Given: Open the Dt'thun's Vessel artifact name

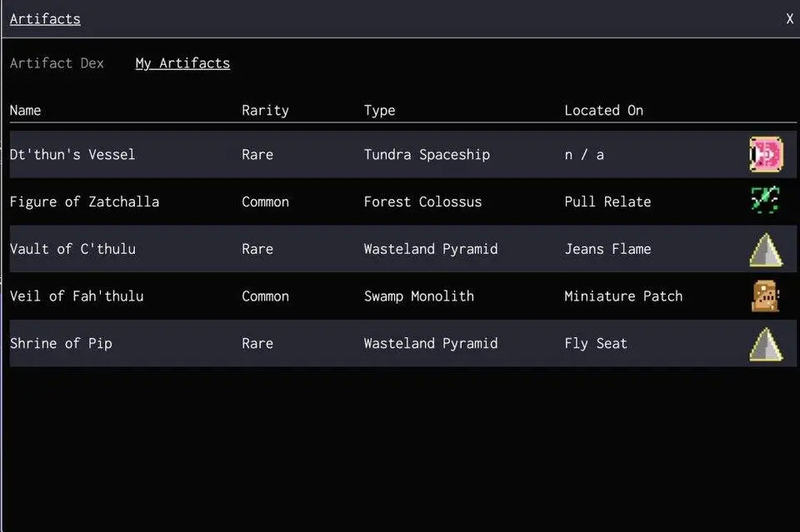Looking at the screenshot, I should pos(72,155).
